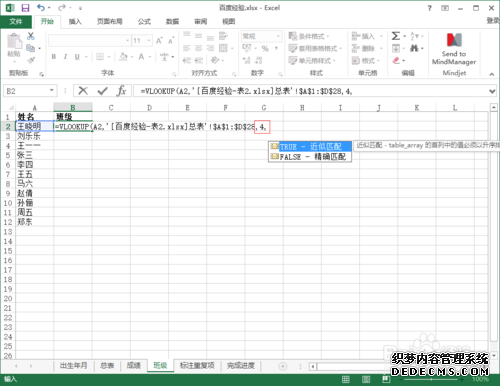Click the Redo arrow icon
This screenshot has height=386, width=500.
[62, 7]
